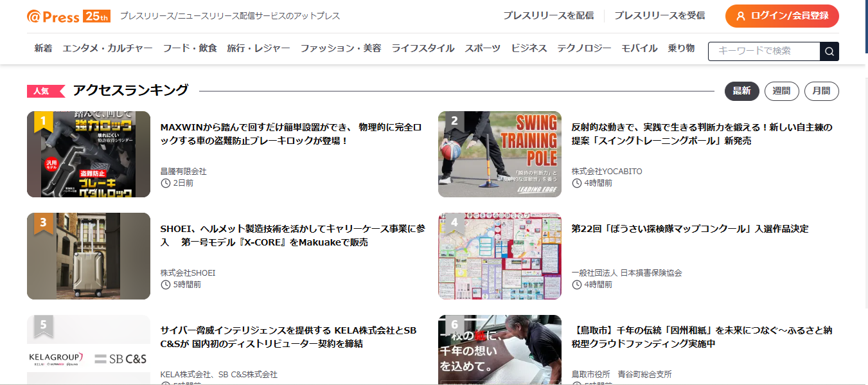Open 千年の想い washi thumbnail

[x=500, y=350]
